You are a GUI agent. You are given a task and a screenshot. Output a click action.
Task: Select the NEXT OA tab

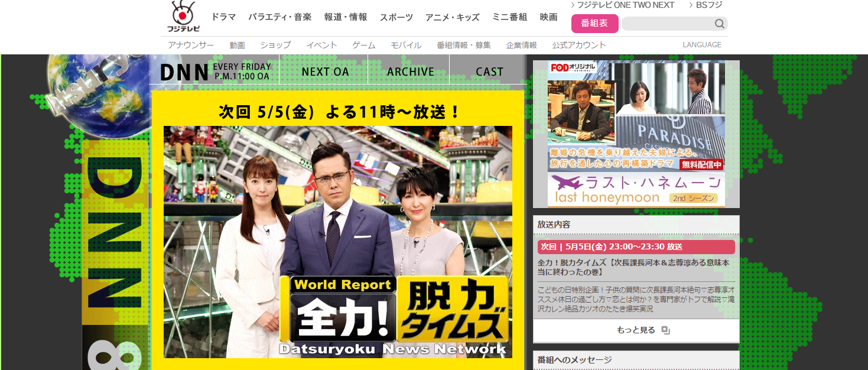click(325, 72)
